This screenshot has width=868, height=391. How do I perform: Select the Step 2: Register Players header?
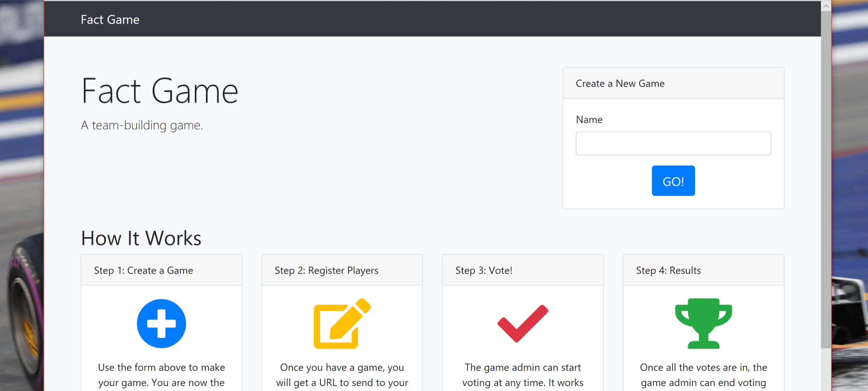(342, 270)
